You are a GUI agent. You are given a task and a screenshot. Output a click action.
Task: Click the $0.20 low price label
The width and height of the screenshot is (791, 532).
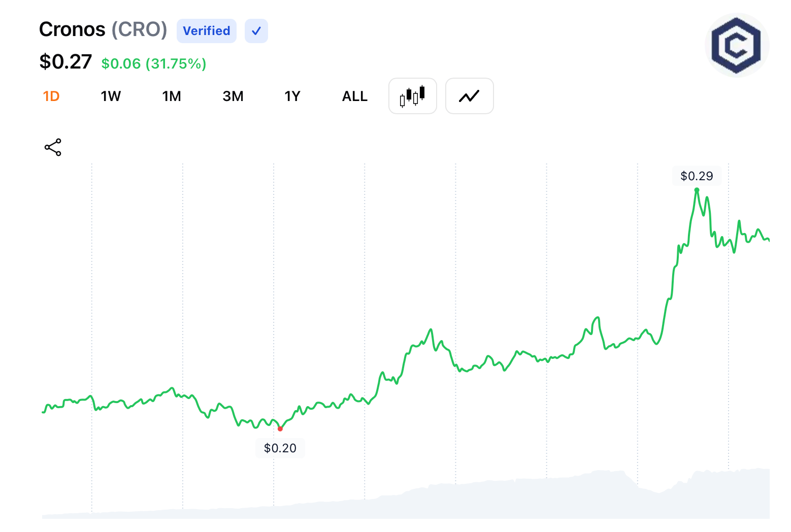point(280,448)
